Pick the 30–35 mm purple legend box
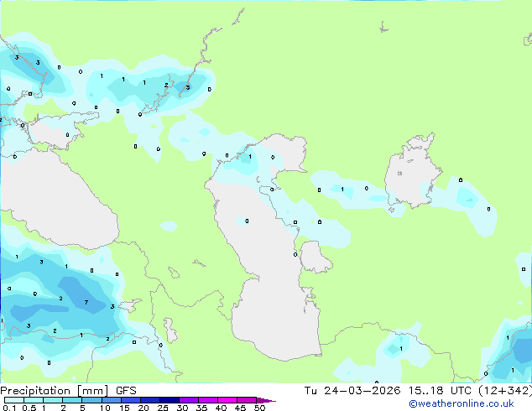This screenshot has width=532, height=411. [x=189, y=400]
